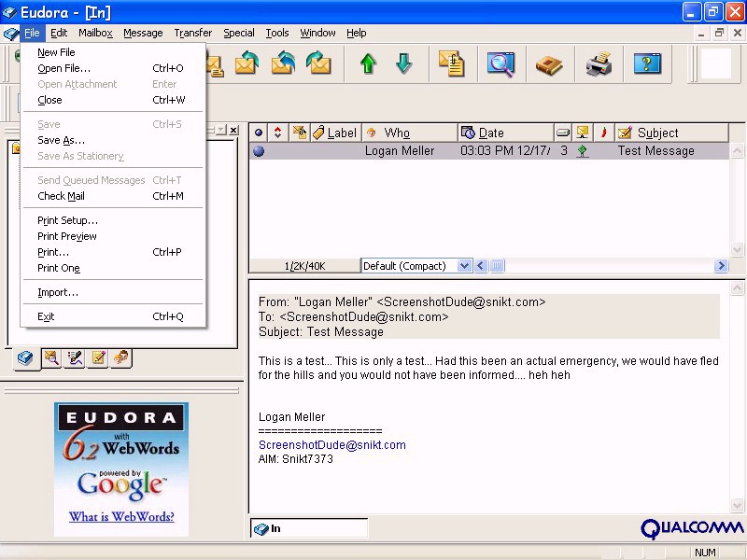Choose Save As... in the File menu
Screen dimensions: 747x560
[113, 140]
